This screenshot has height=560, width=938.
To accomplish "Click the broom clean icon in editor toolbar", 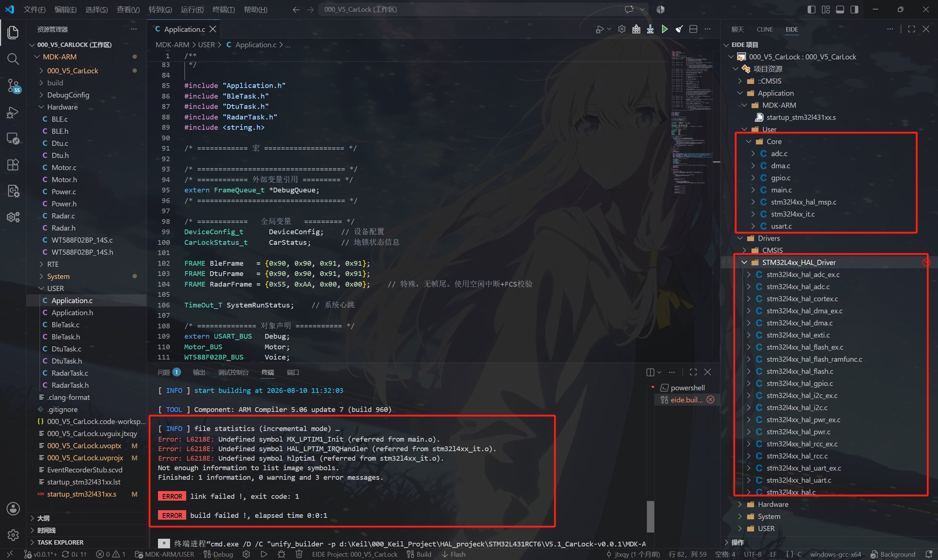I will click(679, 29).
